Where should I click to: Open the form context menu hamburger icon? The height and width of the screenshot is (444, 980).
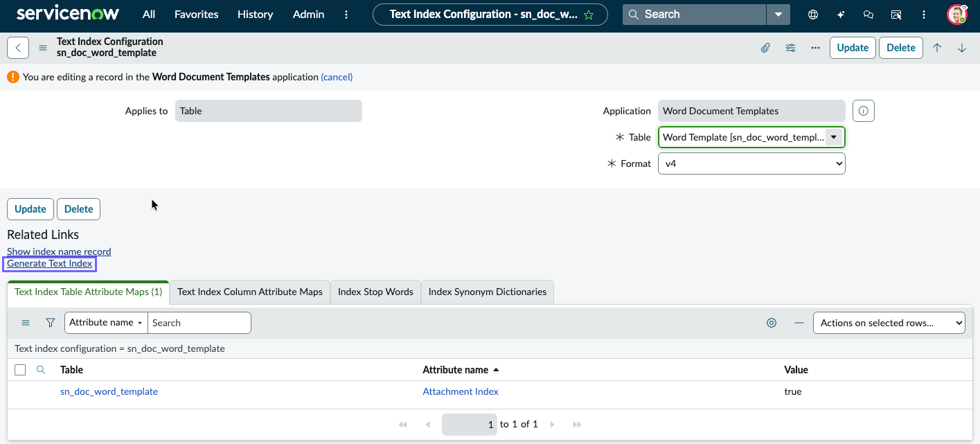click(43, 48)
